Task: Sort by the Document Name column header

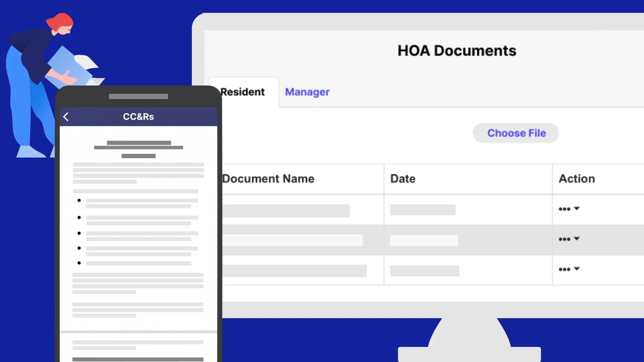Action: click(268, 179)
